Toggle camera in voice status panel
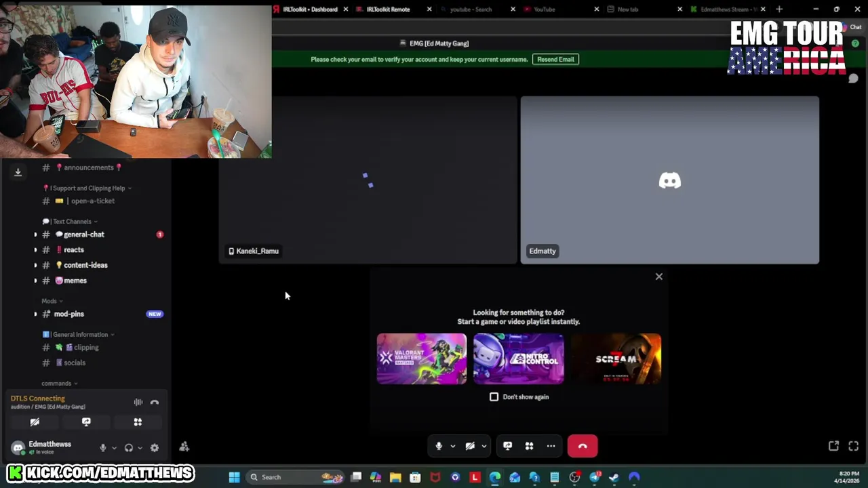 (35, 422)
